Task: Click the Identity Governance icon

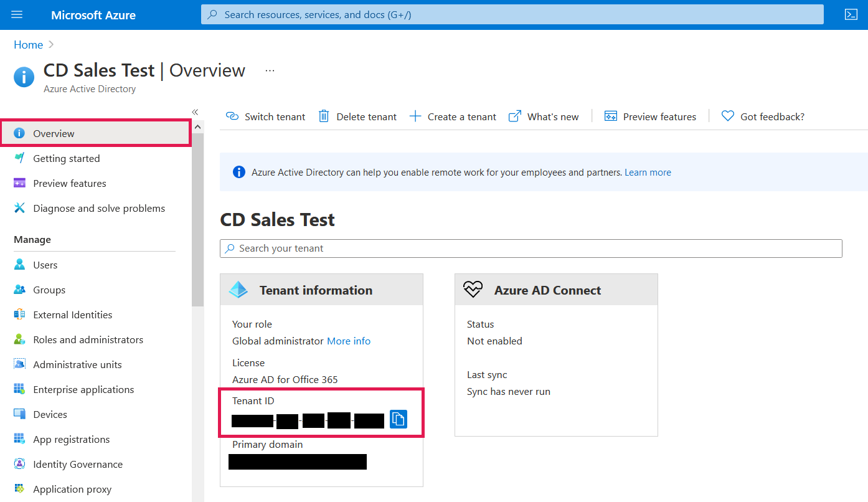Action: pyautogui.click(x=20, y=464)
